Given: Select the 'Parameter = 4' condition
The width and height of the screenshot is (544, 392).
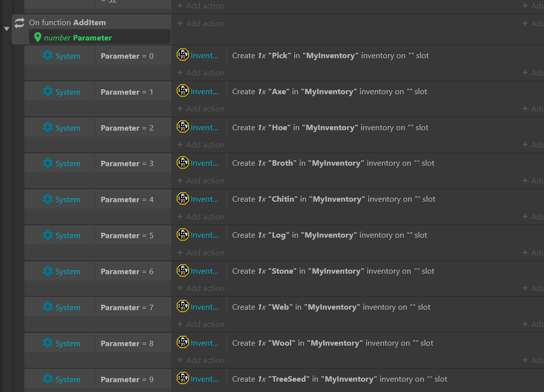Looking at the screenshot, I should pyautogui.click(x=127, y=200).
